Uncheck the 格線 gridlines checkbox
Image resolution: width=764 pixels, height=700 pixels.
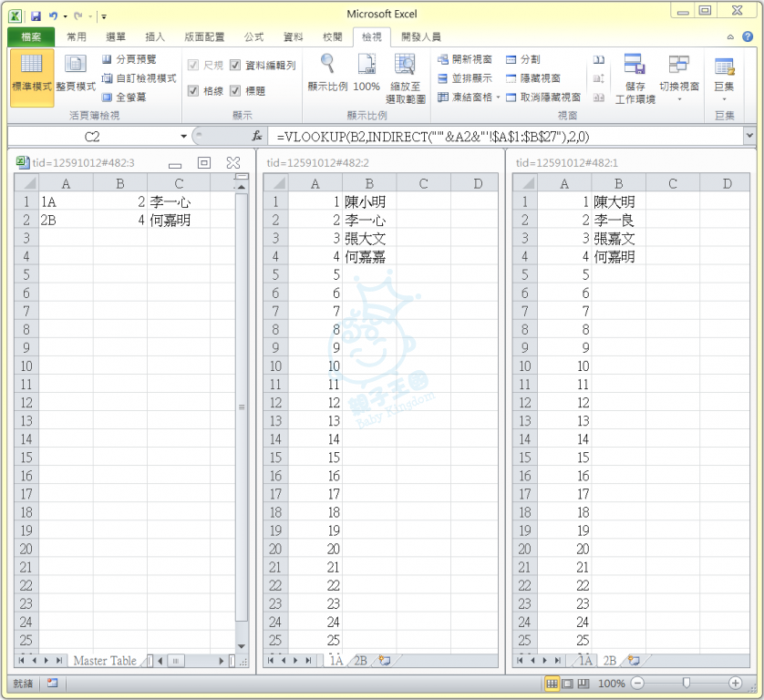pos(193,91)
